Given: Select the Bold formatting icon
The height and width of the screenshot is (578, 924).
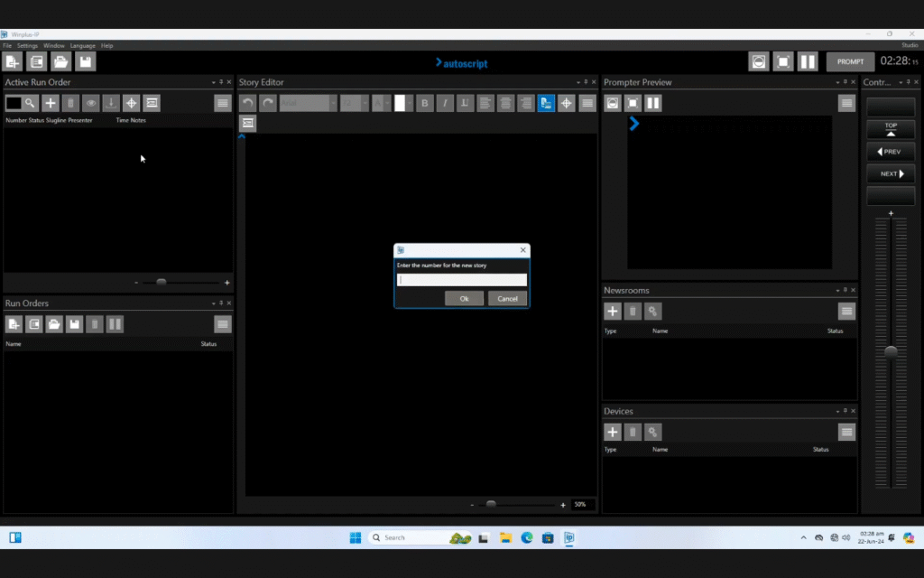Looking at the screenshot, I should (425, 103).
